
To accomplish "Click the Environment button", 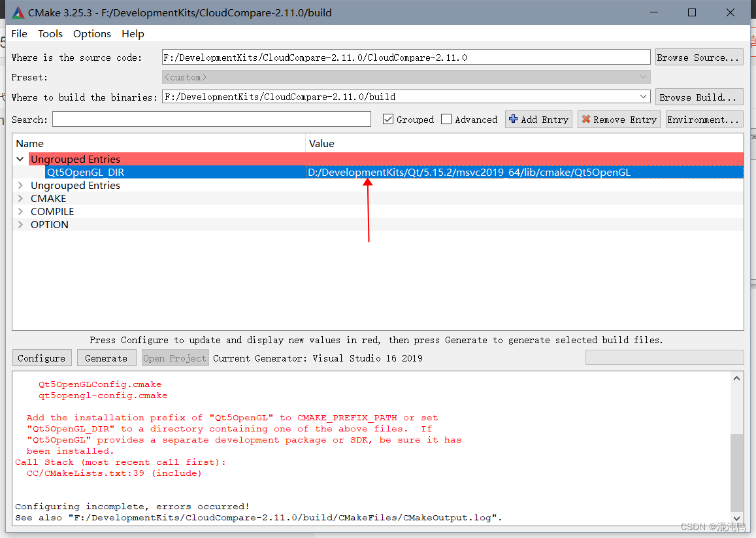I will click(x=704, y=119).
